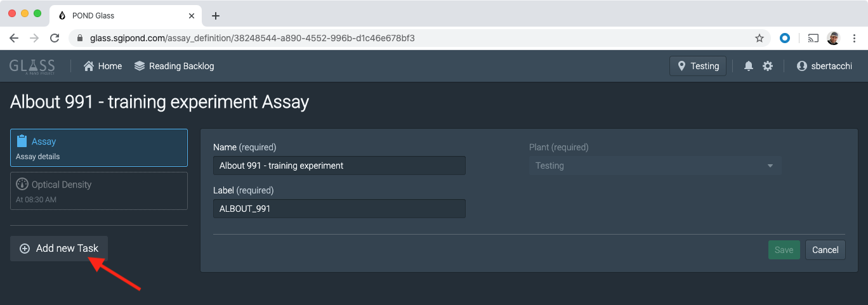Image resolution: width=868 pixels, height=305 pixels.
Task: Go forward in browser history
Action: coord(34,38)
